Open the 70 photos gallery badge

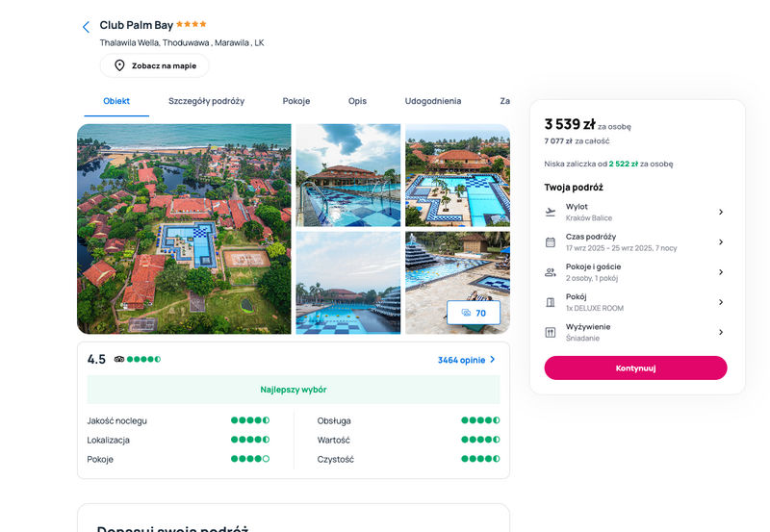click(474, 313)
